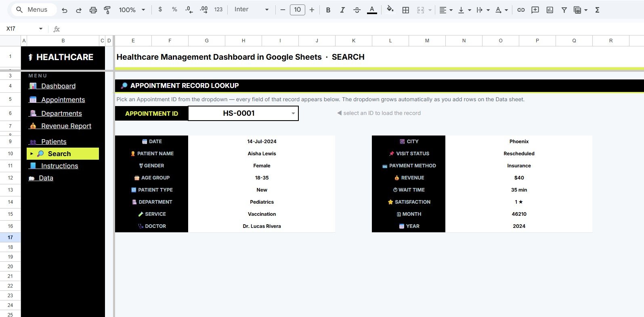Open the zoom 100% dropdown
This screenshot has width=644, height=317.
pos(132,10)
